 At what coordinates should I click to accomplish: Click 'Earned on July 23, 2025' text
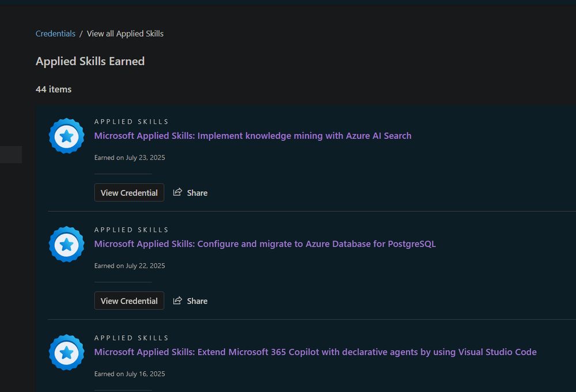pos(130,158)
